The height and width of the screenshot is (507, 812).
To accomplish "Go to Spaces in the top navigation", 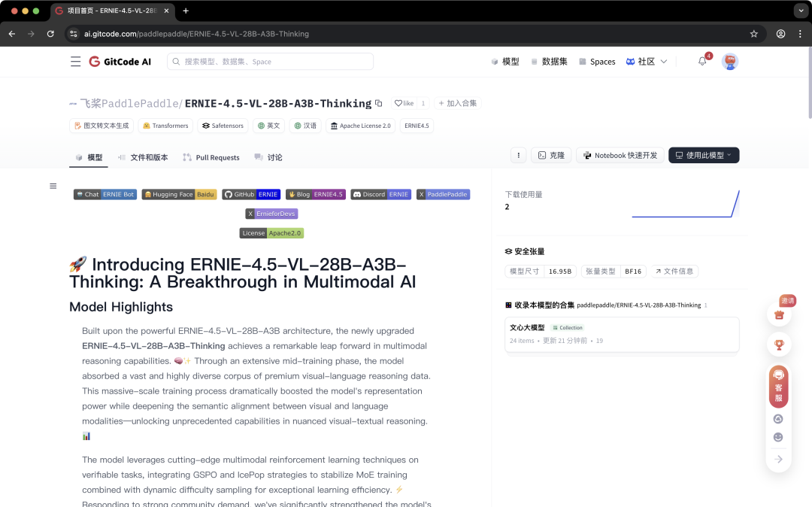I will coord(597,62).
